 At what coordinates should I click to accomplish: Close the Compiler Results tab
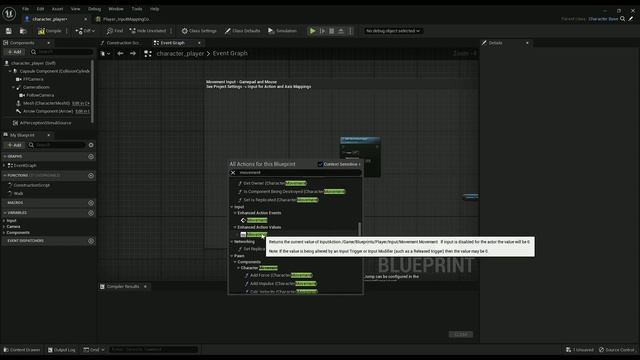point(145,287)
